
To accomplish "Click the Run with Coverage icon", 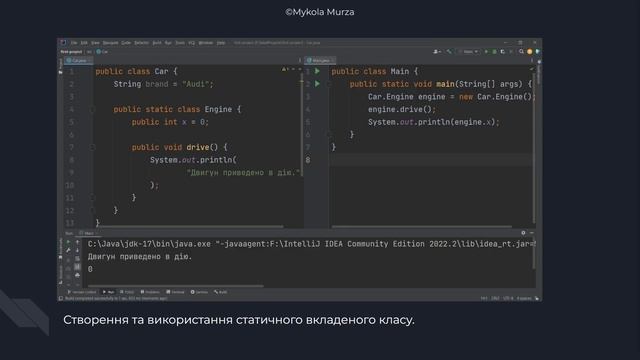I will click(502, 51).
